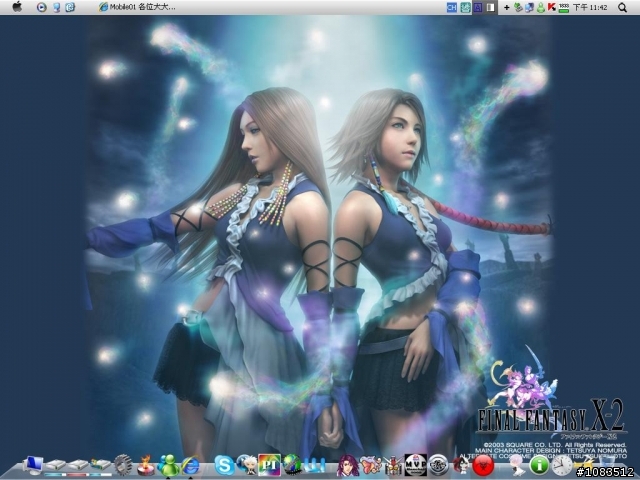Open the third drive icon with colorful badge
This screenshot has width=640, height=480.
point(100,465)
